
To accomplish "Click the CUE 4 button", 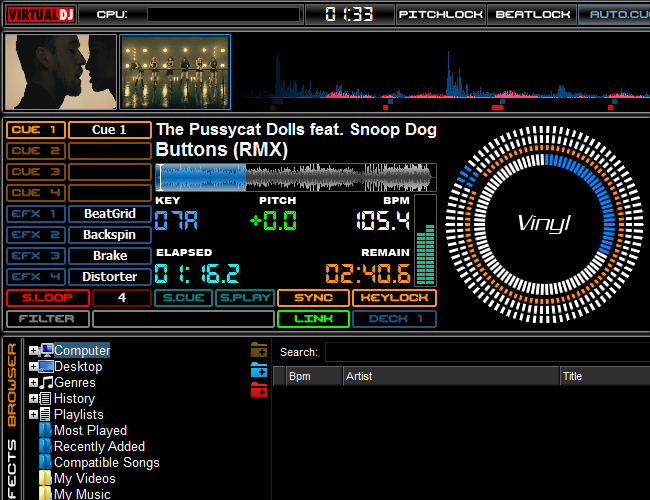I will [36, 193].
